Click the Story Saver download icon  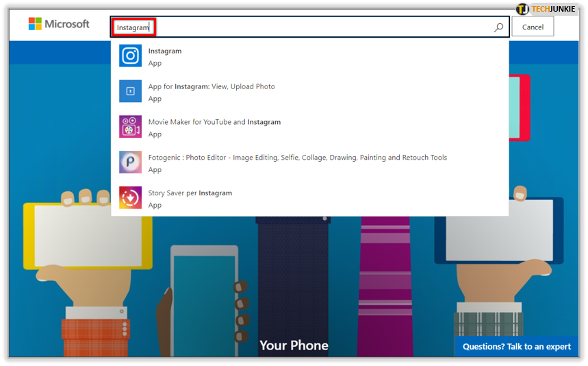[130, 197]
